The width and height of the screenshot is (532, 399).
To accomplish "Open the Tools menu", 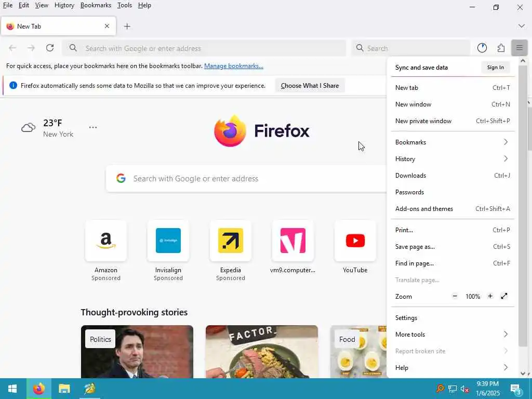I will pyautogui.click(x=125, y=5).
